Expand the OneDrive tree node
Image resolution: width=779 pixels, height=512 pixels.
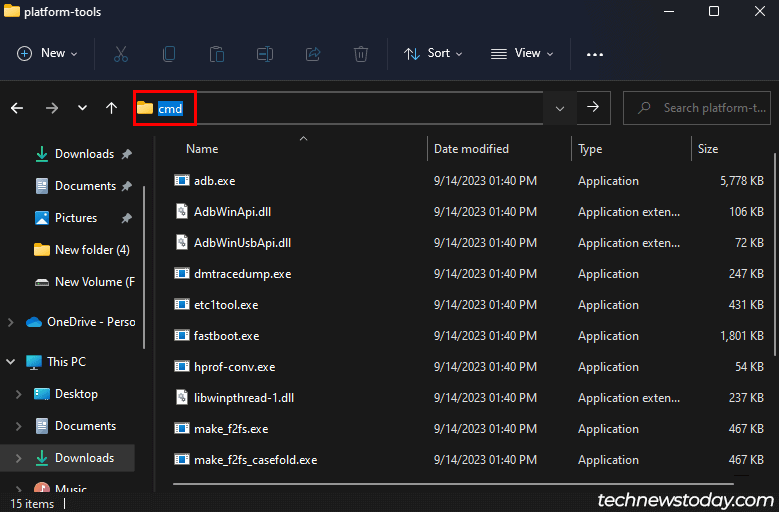pos(11,322)
